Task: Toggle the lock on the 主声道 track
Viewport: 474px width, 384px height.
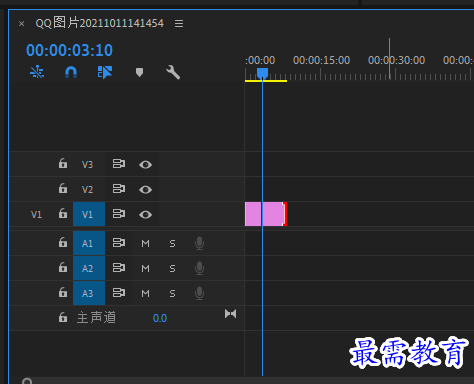Action: coord(63,317)
